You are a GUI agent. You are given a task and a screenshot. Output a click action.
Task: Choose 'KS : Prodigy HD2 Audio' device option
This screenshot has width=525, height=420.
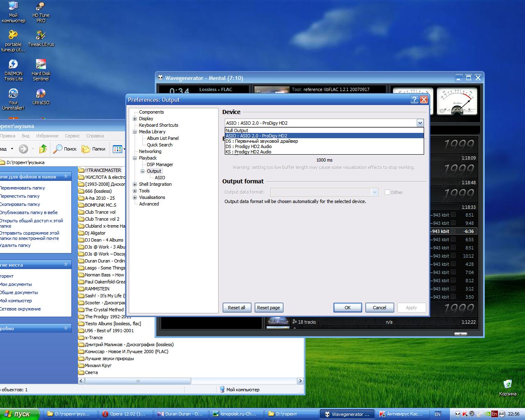(249, 152)
